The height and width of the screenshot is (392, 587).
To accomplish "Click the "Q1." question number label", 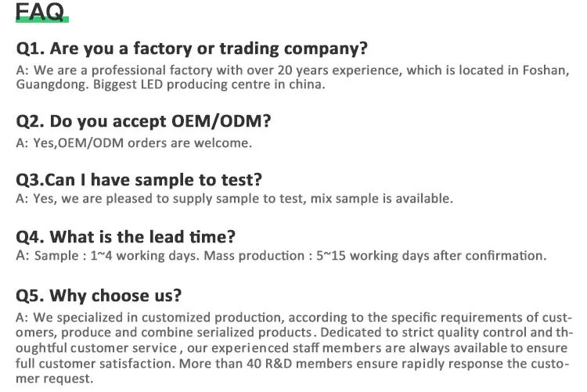I will pyautogui.click(x=31, y=49).
